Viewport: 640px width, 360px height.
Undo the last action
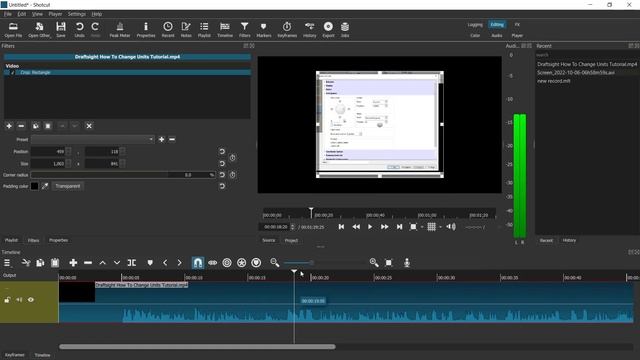(79, 30)
